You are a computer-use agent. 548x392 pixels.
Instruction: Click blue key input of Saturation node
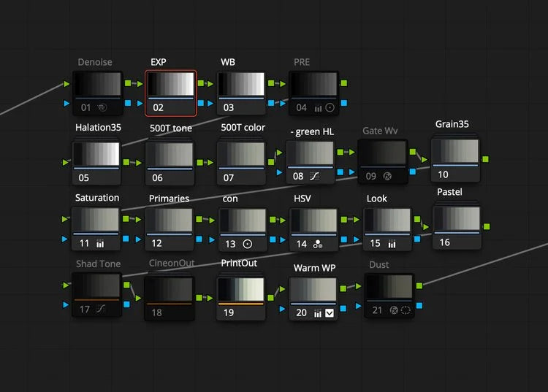click(64, 239)
